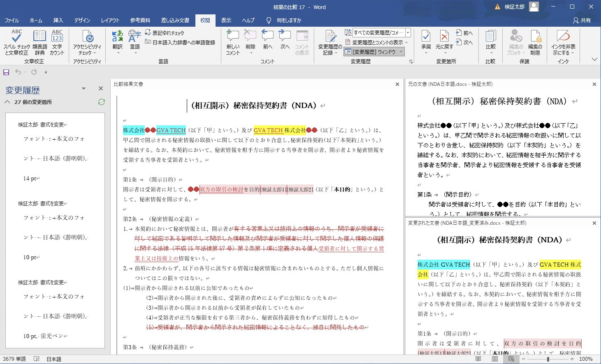Open 検証太郎 account profile

(x=522, y=7)
